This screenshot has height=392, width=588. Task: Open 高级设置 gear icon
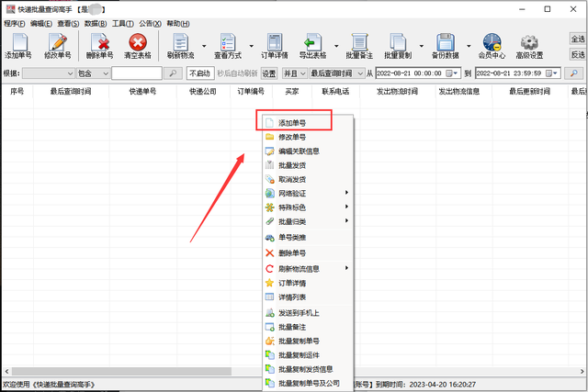[529, 46]
